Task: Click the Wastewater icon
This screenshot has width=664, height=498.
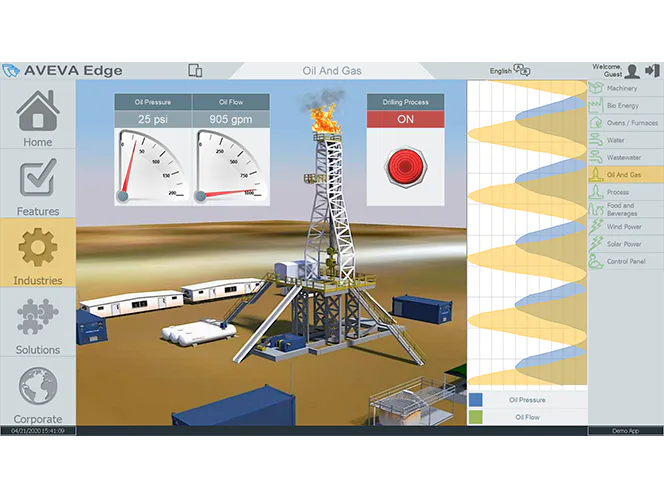Action: pyautogui.click(x=596, y=157)
